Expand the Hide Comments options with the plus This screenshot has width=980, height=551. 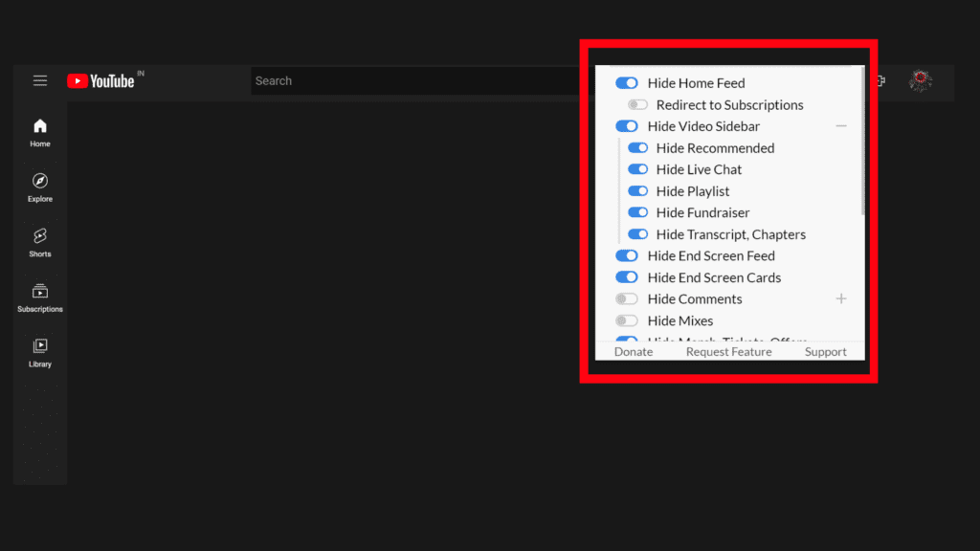841,298
